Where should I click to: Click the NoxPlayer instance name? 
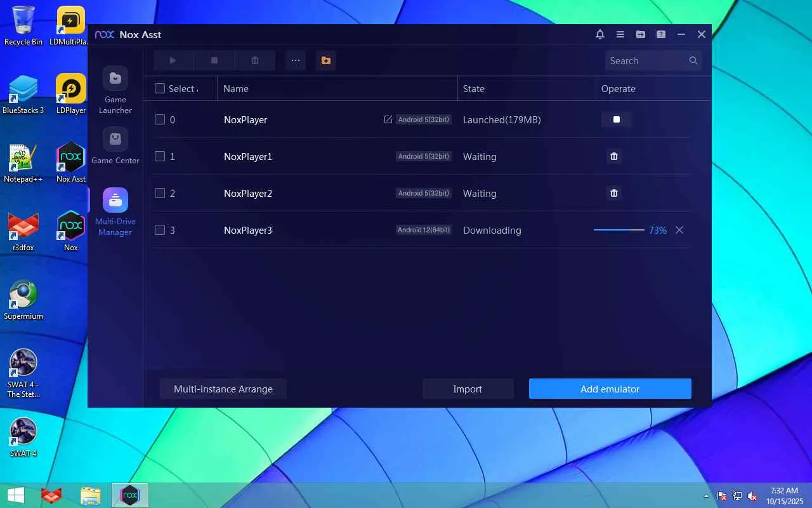(246, 119)
